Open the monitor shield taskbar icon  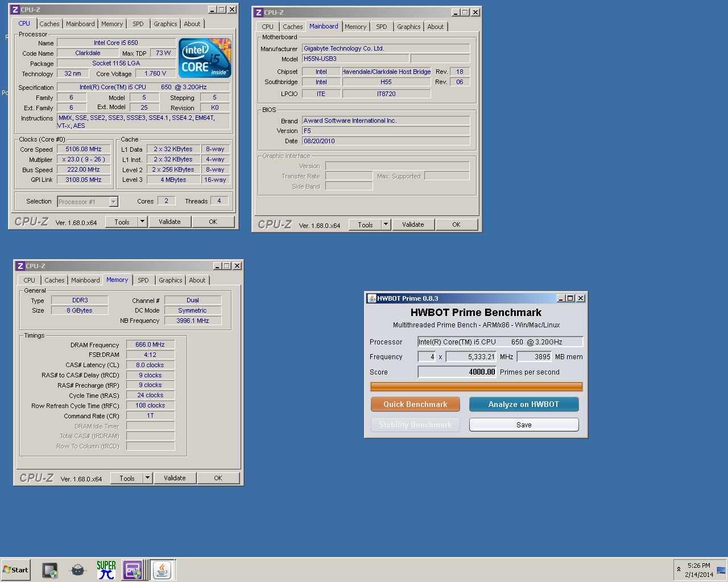point(50,569)
